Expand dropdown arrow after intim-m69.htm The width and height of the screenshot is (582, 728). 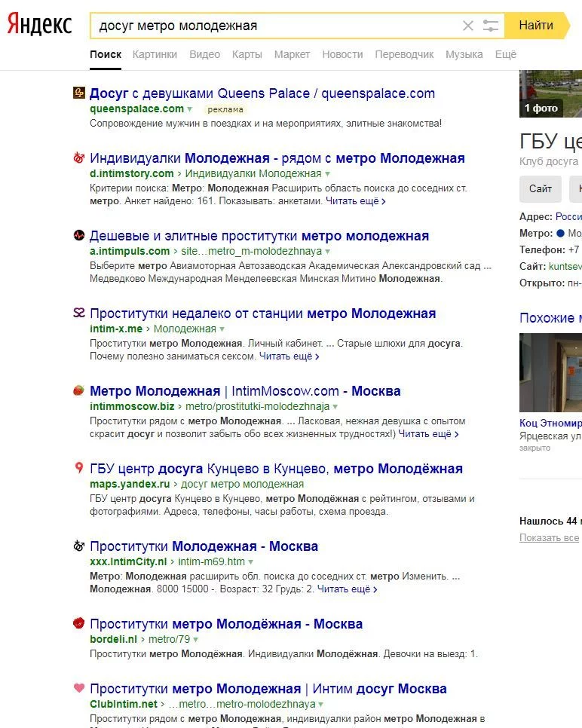coord(251,561)
